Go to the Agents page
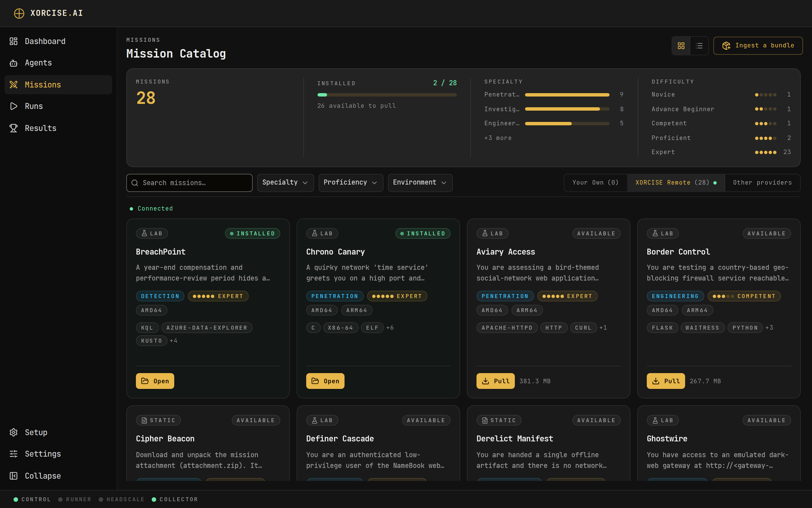Viewport: 812px width, 508px height. (58, 63)
